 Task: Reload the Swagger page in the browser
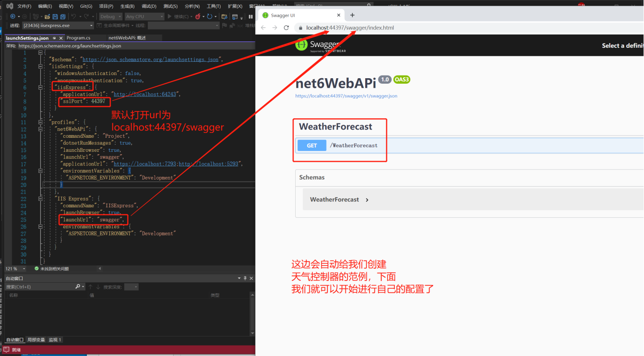(x=287, y=28)
